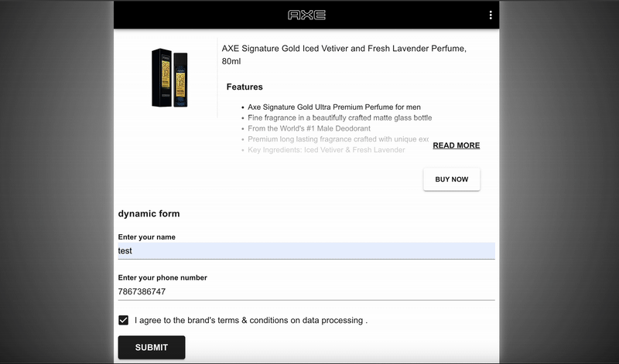This screenshot has height=364, width=619.
Task: Click 'Key Ingredients: Iced Vetiver & Fresh Lavender'
Action: click(x=326, y=150)
